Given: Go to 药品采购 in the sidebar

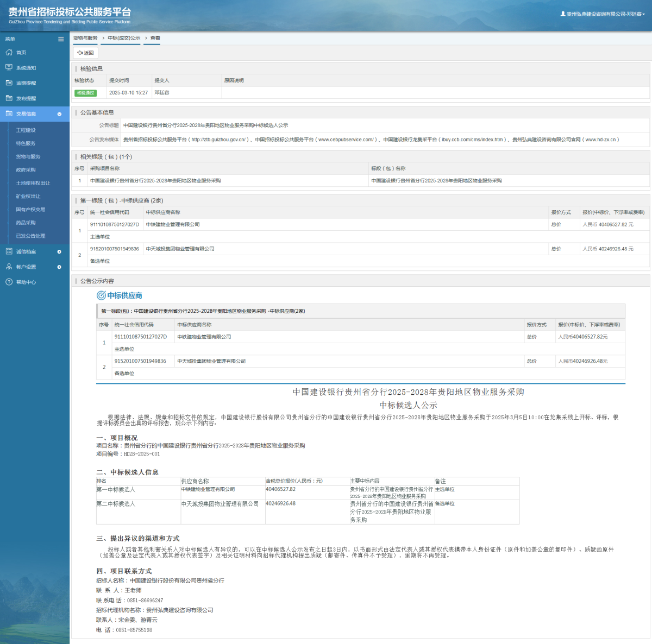Looking at the screenshot, I should tap(26, 223).
